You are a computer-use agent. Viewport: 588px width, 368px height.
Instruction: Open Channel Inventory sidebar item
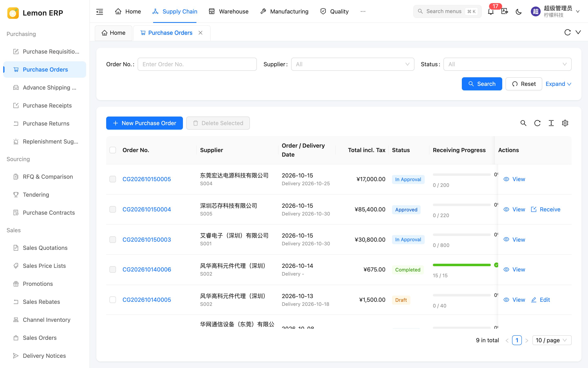[45, 320]
